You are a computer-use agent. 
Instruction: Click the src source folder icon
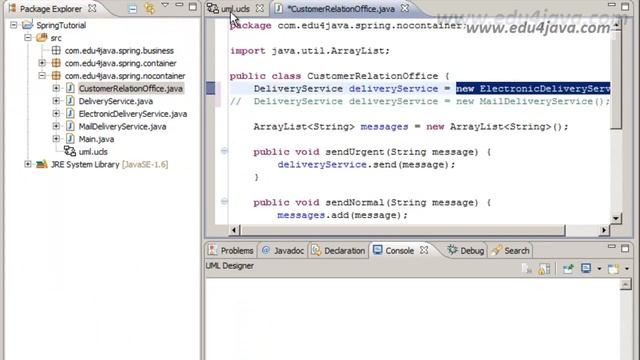tap(42, 38)
